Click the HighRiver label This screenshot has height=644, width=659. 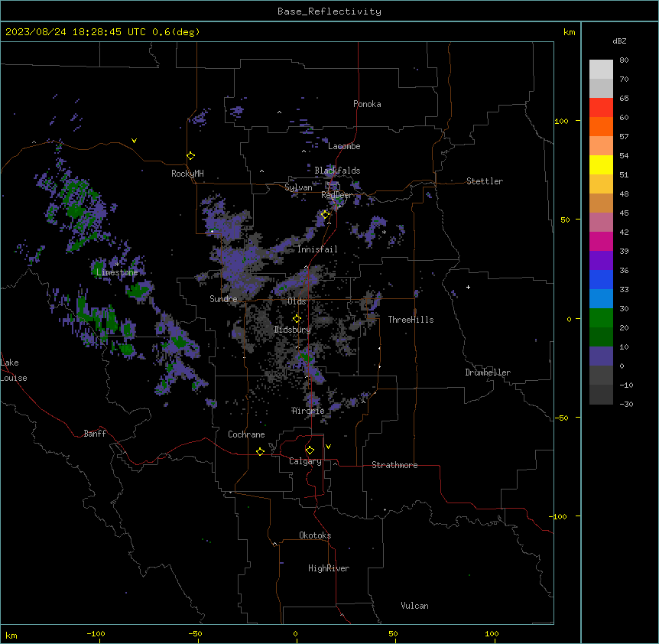click(329, 568)
